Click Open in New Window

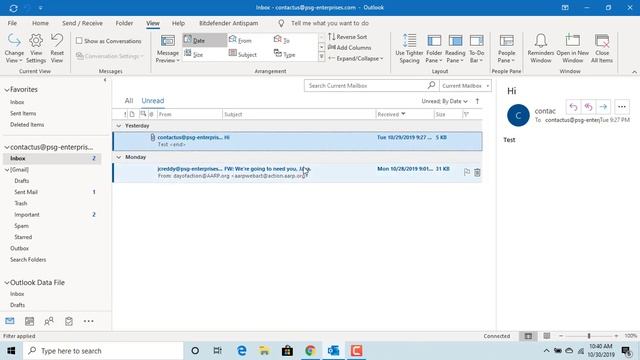(572, 49)
